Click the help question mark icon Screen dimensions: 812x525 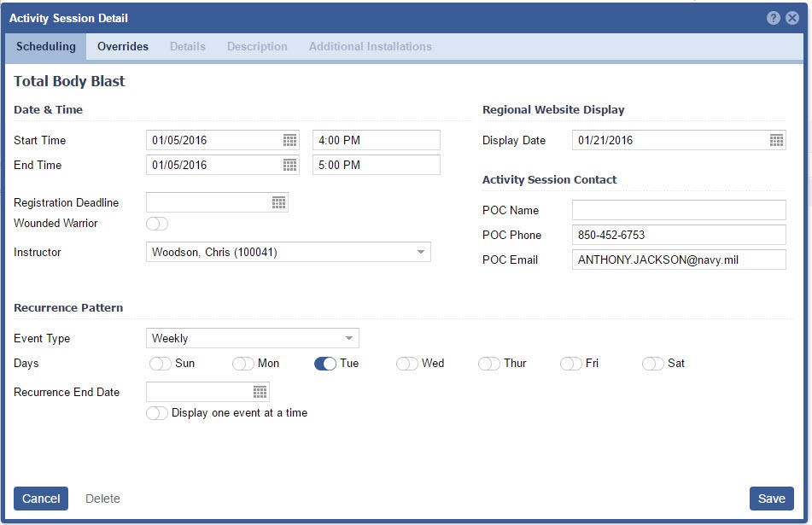click(x=774, y=18)
